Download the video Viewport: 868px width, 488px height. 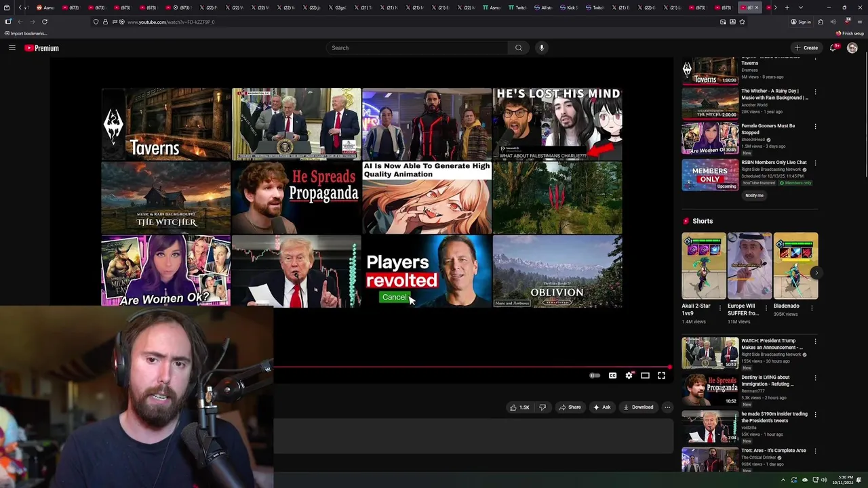pyautogui.click(x=638, y=407)
